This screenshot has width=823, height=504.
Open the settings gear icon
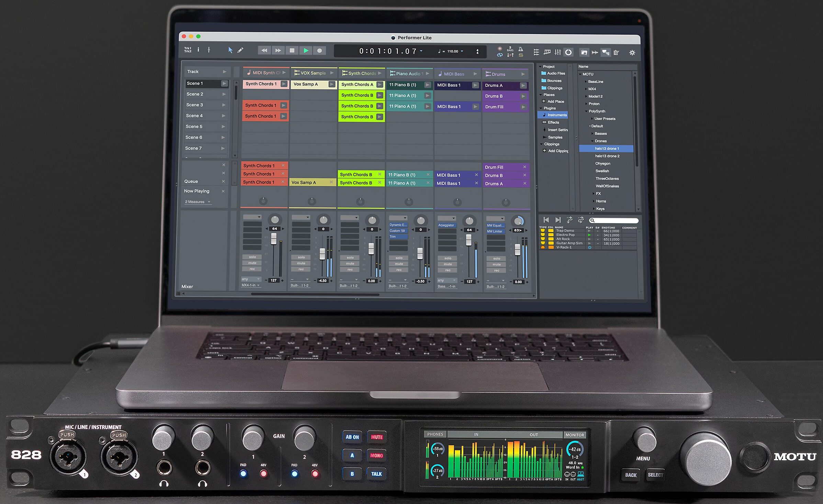point(632,53)
